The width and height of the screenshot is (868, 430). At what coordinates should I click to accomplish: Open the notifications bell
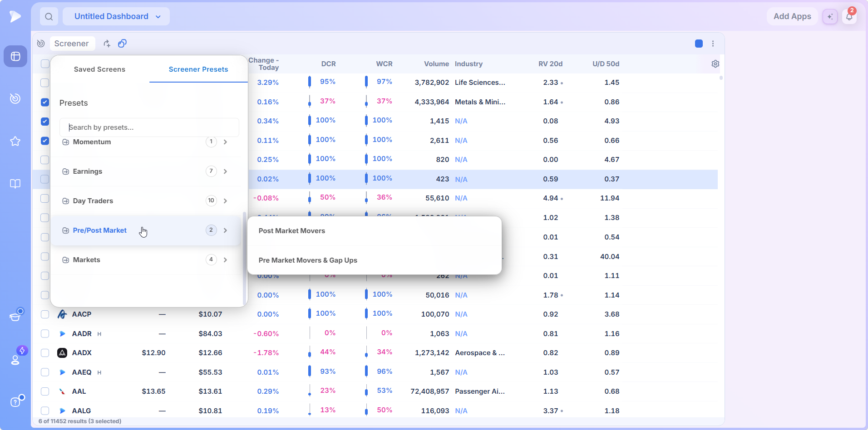point(849,17)
